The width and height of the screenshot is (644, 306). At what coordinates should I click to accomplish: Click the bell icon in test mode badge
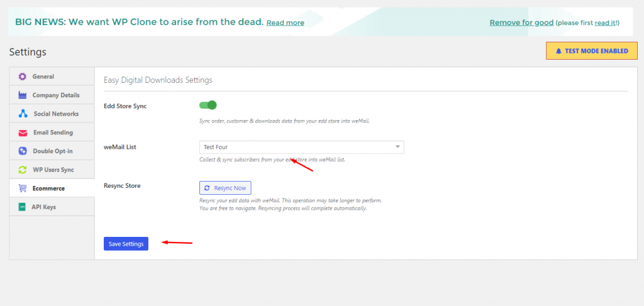coord(558,52)
